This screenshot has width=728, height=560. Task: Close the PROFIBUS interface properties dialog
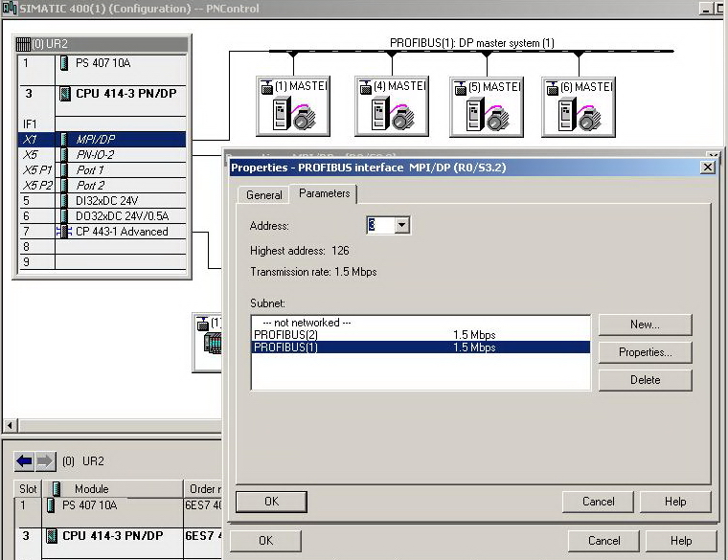(708, 167)
